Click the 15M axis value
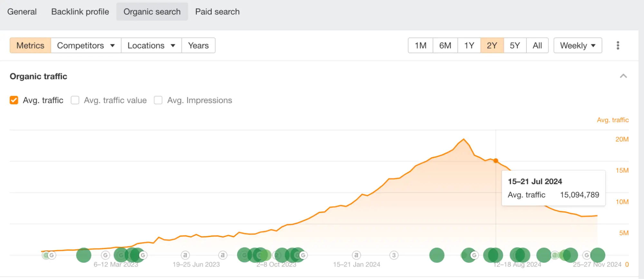The height and width of the screenshot is (279, 644). click(x=622, y=170)
